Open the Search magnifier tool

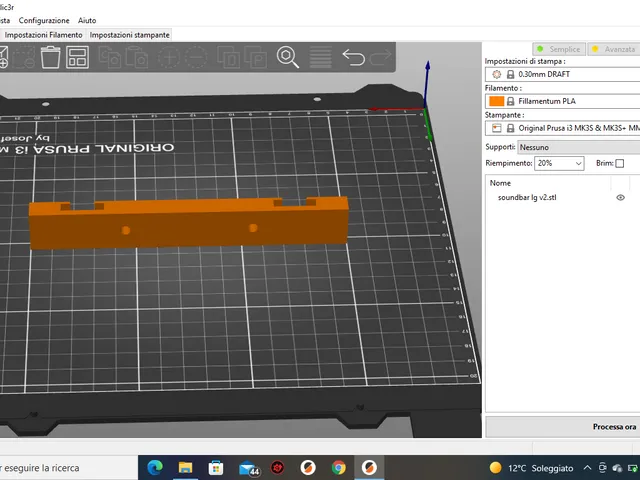click(287, 57)
